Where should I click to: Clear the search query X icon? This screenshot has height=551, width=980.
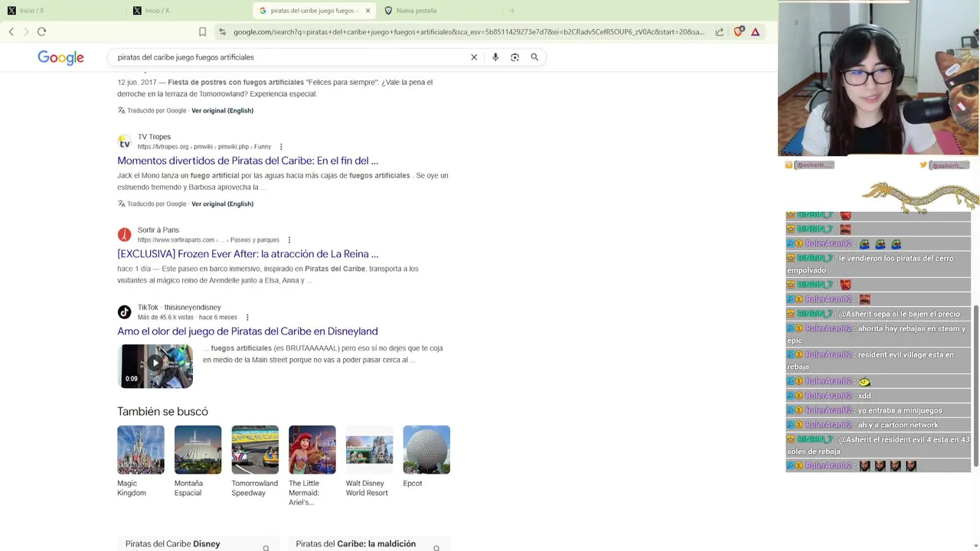tap(474, 57)
